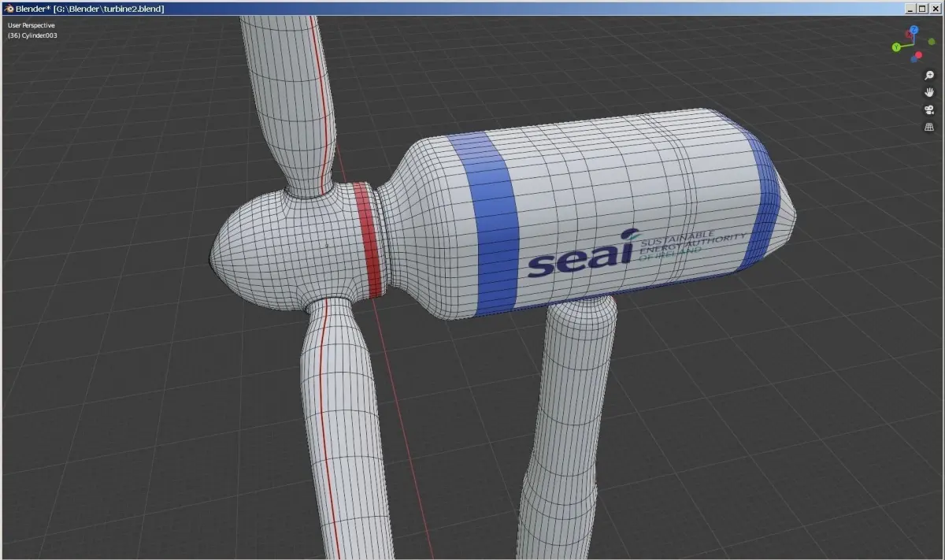Click the zoom magnifier viewport icon
The height and width of the screenshot is (560, 945).
pyautogui.click(x=929, y=76)
